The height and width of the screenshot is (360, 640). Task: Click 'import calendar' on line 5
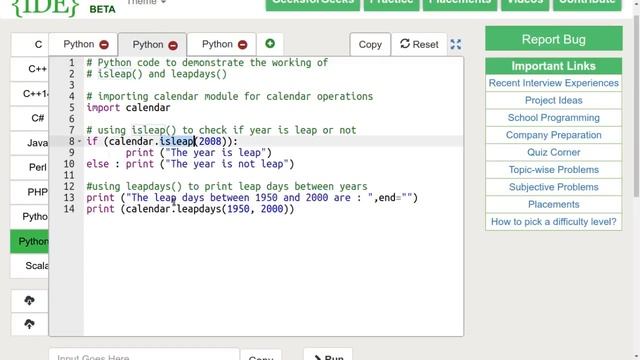pos(128,108)
